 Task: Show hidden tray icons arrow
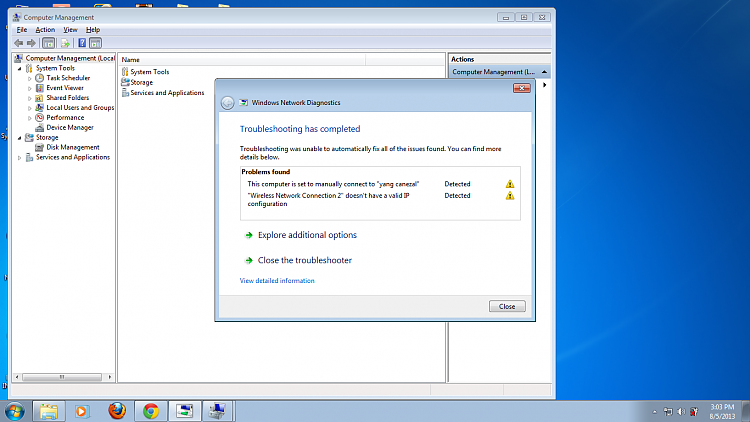[654, 411]
